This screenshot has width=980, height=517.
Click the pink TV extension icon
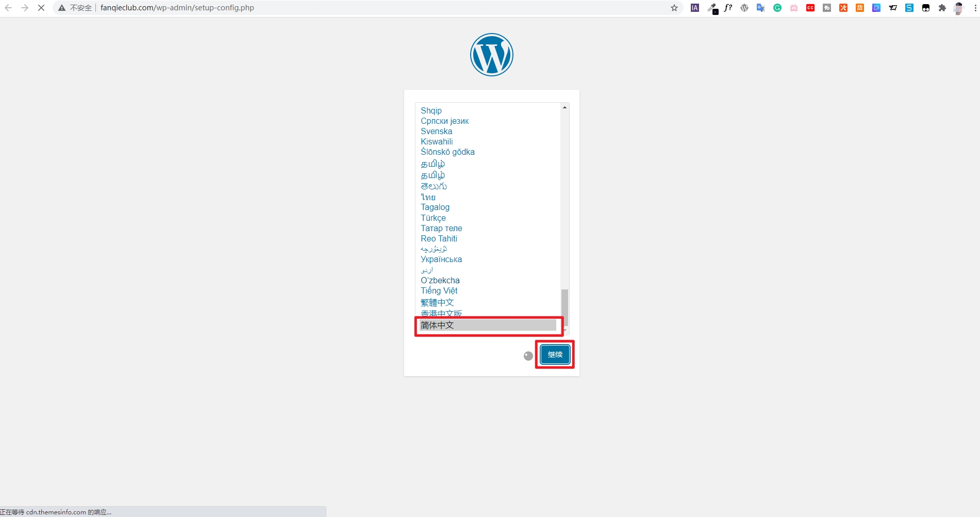(x=794, y=8)
